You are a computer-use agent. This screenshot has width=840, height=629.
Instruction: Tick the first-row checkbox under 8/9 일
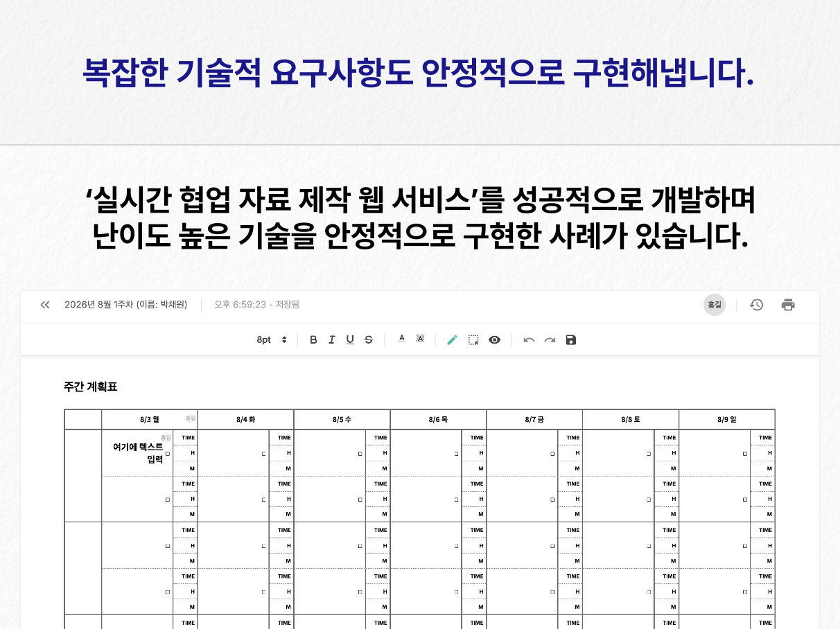click(x=745, y=454)
